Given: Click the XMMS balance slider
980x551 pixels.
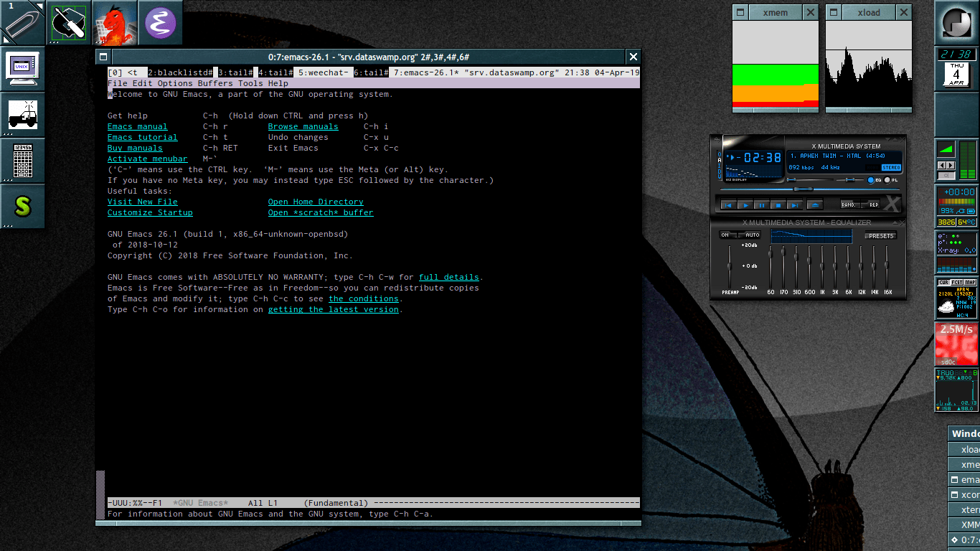Looking at the screenshot, I should 850,180.
